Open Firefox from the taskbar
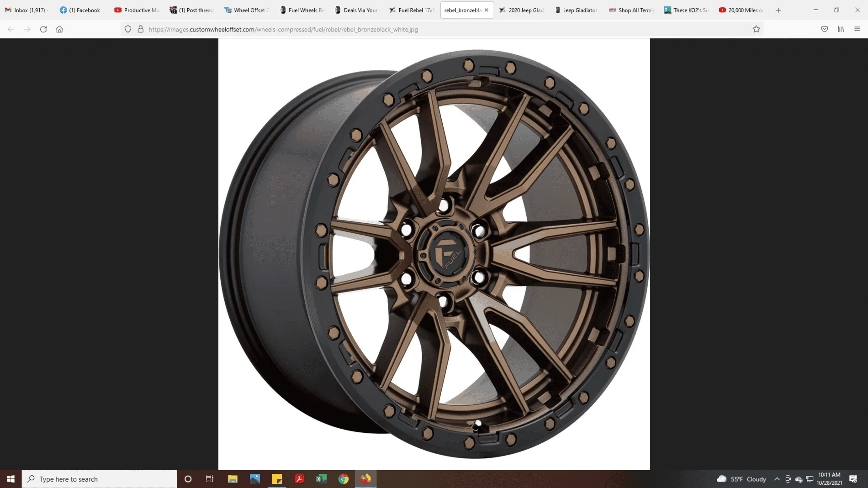The height and width of the screenshot is (488, 868). 366,479
